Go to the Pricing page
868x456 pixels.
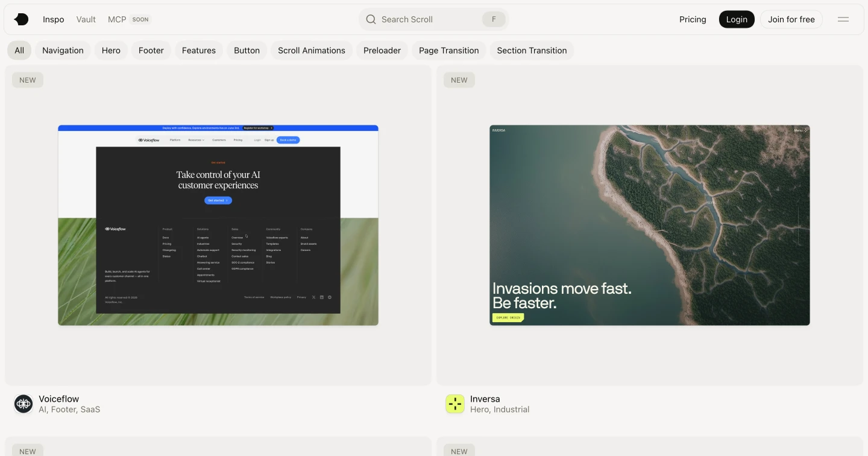click(693, 19)
